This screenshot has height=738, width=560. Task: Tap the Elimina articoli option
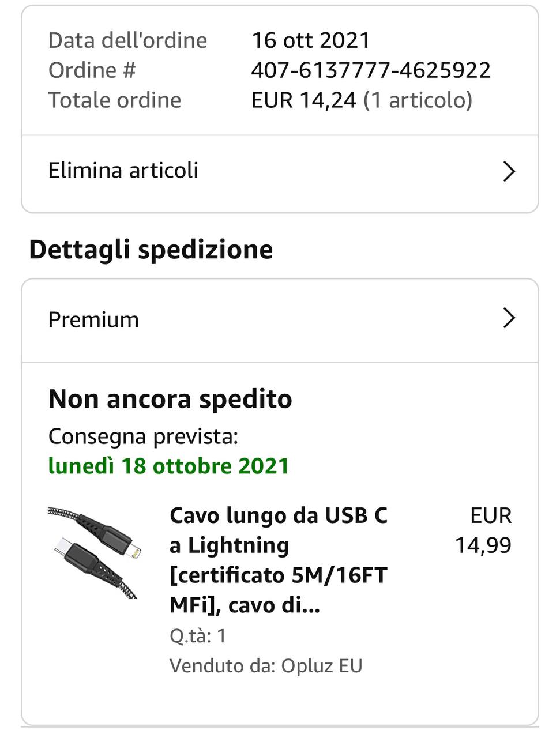[x=123, y=171]
